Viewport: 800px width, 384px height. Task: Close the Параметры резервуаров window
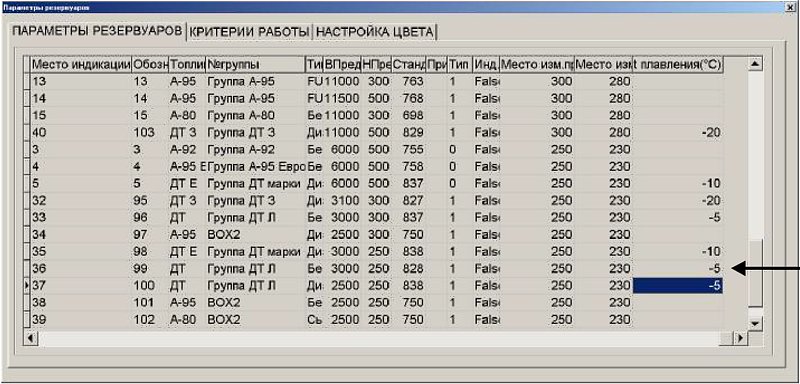tap(791, 8)
